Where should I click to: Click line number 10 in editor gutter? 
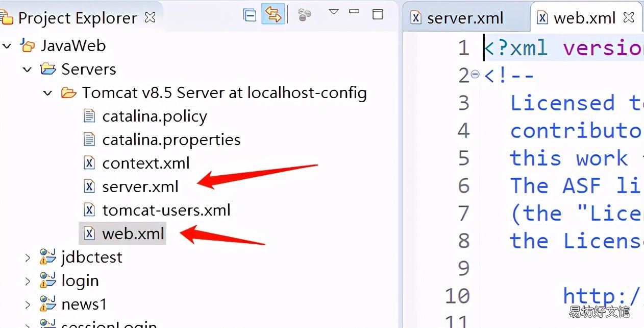click(457, 296)
